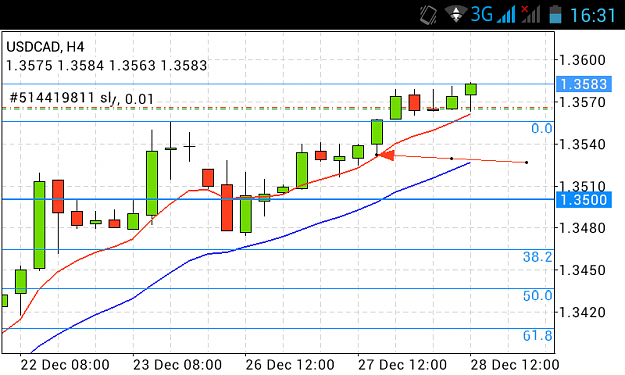625x375 pixels.
Task: Tap the 16:31 clock
Action: point(593,15)
